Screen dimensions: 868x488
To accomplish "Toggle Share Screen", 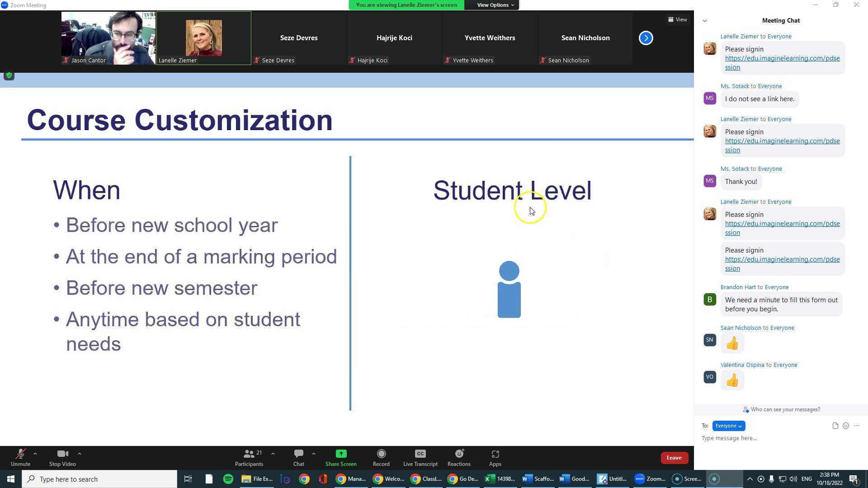I will [340, 457].
